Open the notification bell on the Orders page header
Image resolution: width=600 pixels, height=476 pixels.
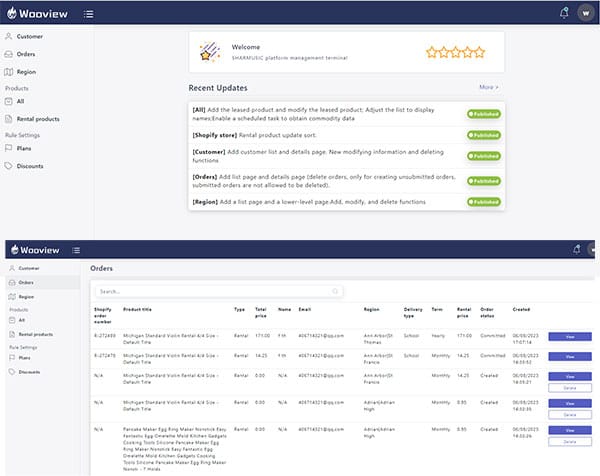577,249
